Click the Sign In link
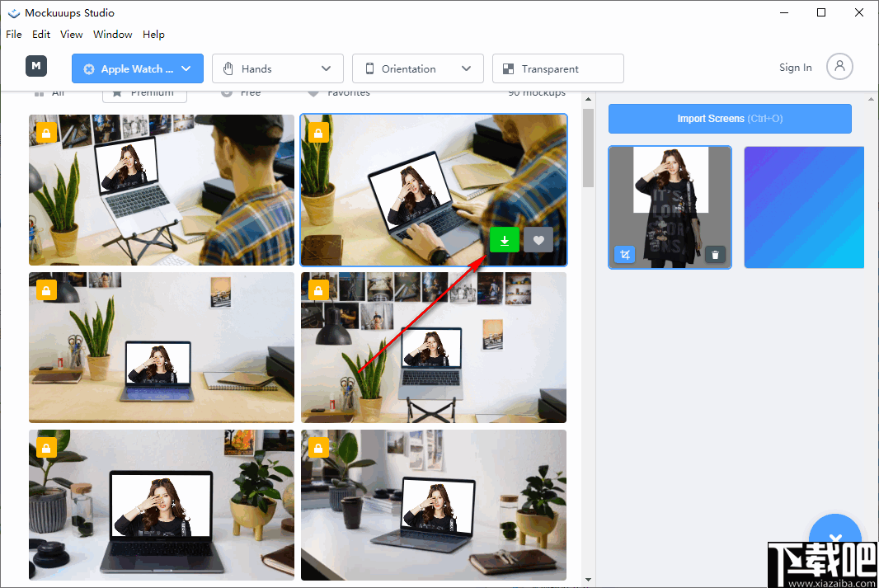Viewport: 879px width, 588px height. point(794,67)
